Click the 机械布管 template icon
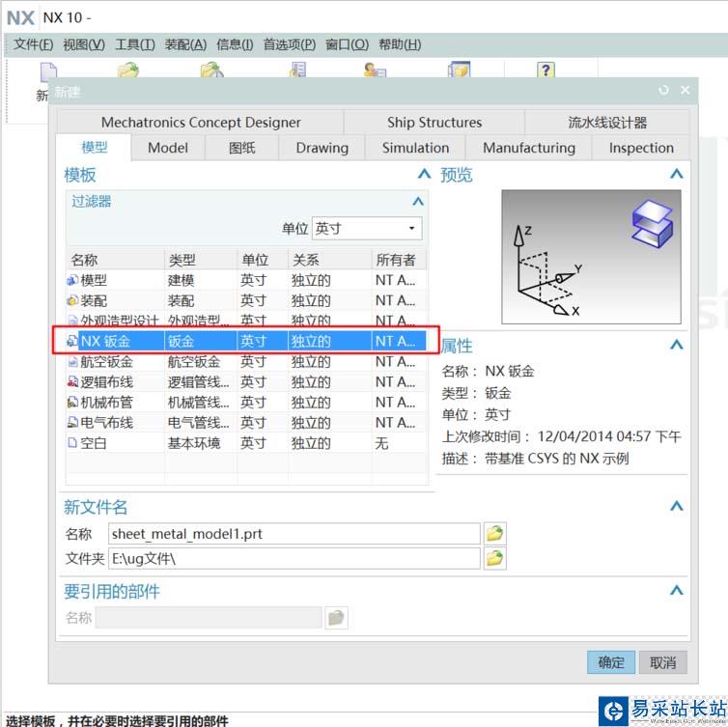The image size is (728, 727). coord(72,402)
